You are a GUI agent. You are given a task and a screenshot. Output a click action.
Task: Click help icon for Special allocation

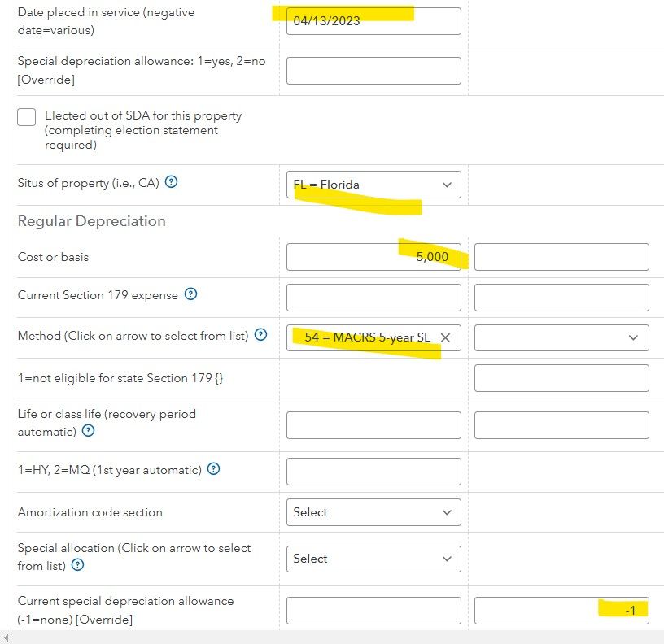(88, 565)
